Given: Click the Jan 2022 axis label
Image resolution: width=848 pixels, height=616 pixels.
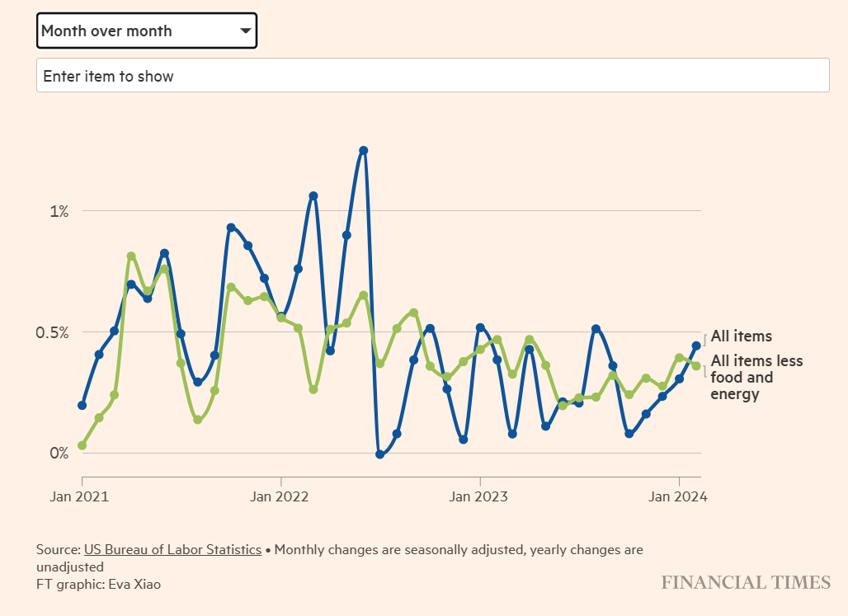Looking at the screenshot, I should pyautogui.click(x=280, y=496).
